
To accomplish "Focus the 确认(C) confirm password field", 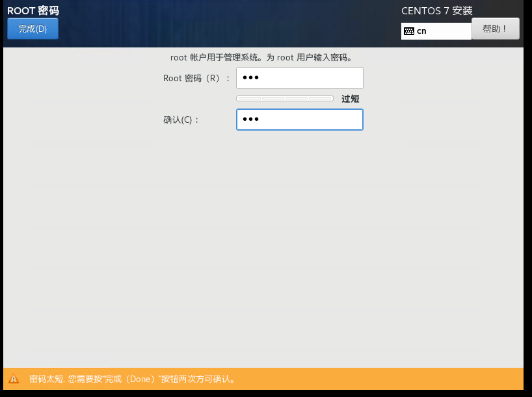I will pos(300,120).
